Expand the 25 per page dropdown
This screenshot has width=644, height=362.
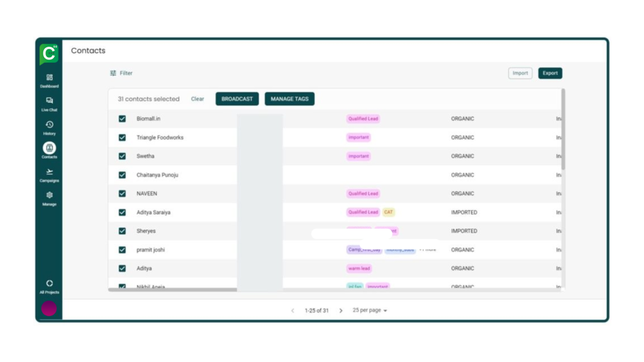[x=370, y=310]
